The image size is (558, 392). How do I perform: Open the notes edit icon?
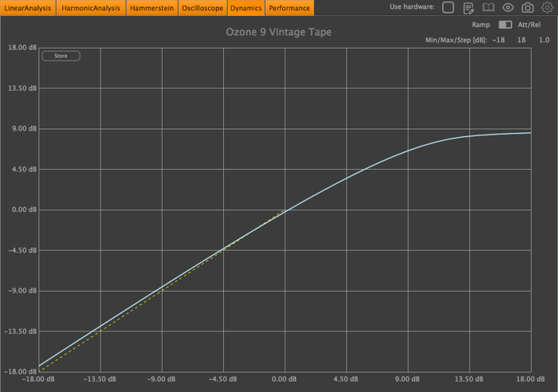(469, 7)
